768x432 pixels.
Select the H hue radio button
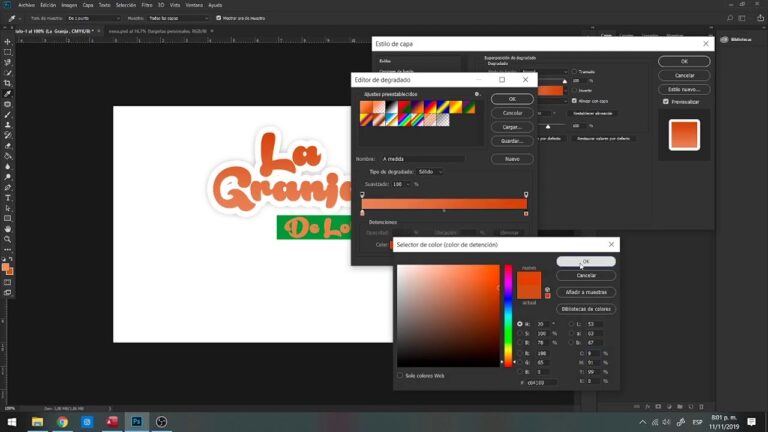(x=520, y=324)
